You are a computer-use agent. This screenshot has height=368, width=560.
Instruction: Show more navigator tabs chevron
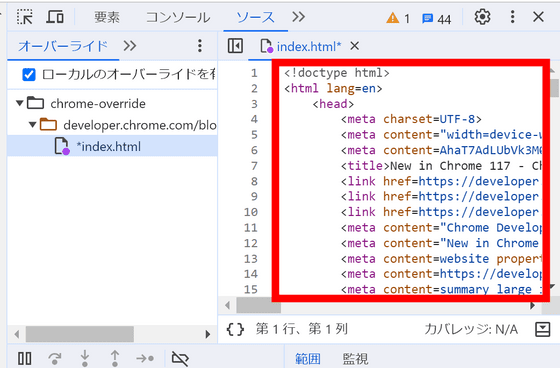(x=130, y=45)
